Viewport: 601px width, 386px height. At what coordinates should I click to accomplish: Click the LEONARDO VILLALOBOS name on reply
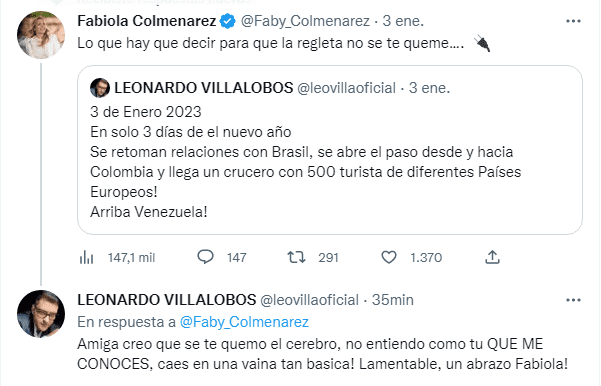click(x=167, y=300)
